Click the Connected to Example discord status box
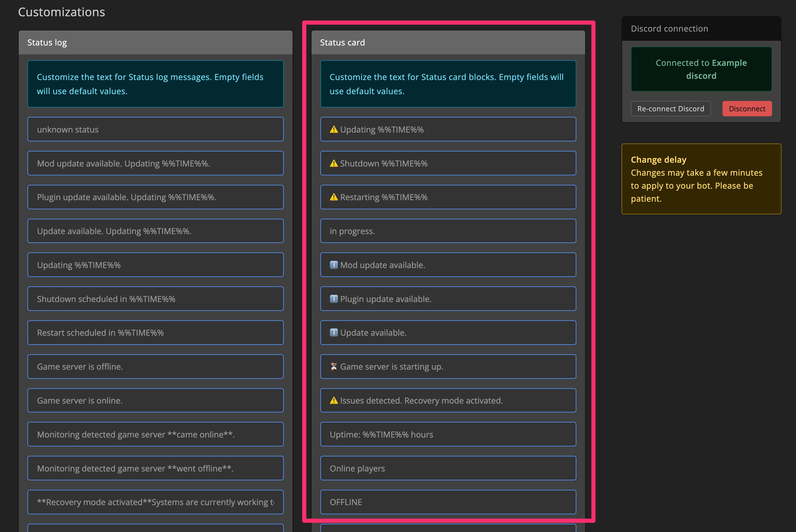 point(701,70)
